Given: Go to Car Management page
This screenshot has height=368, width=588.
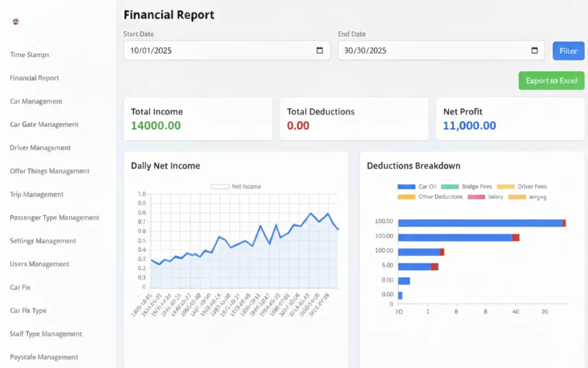Looking at the screenshot, I should [x=36, y=101].
